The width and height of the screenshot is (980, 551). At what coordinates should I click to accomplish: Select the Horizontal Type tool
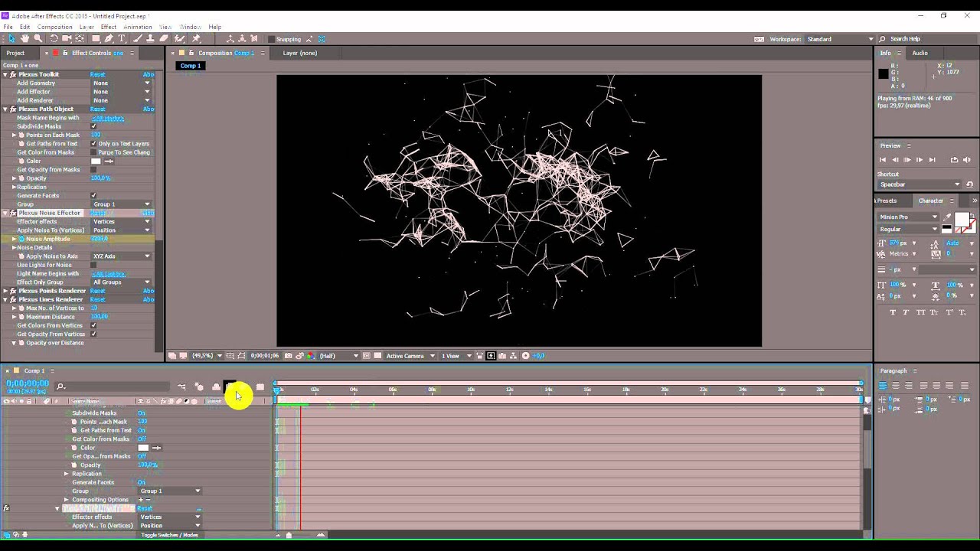click(122, 38)
